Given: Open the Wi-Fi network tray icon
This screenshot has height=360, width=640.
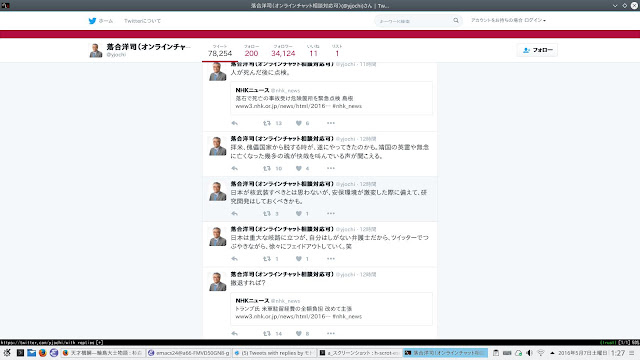Looking at the screenshot, I should coord(541,353).
